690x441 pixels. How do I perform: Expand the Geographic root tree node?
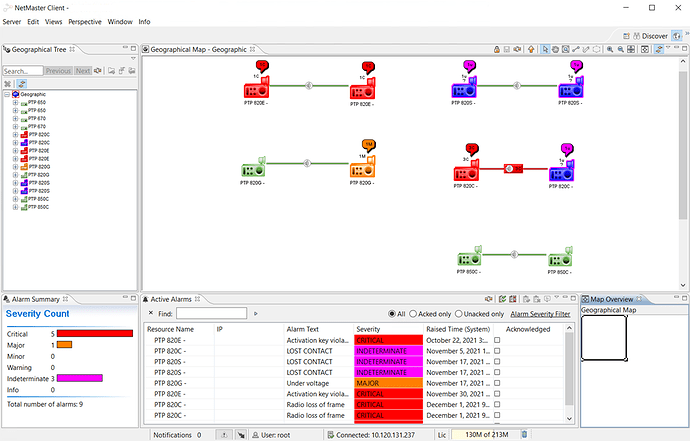[x=9, y=94]
